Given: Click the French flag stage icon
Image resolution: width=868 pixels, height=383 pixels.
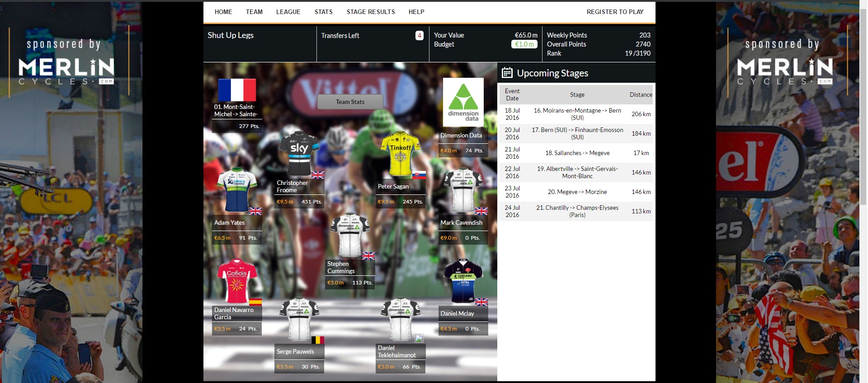Looking at the screenshot, I should (237, 90).
